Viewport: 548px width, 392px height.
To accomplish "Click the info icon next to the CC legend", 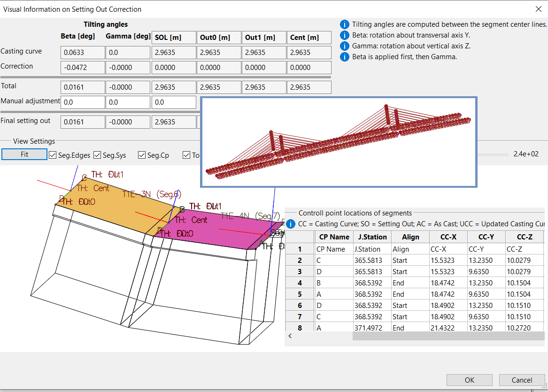I will tap(290, 224).
